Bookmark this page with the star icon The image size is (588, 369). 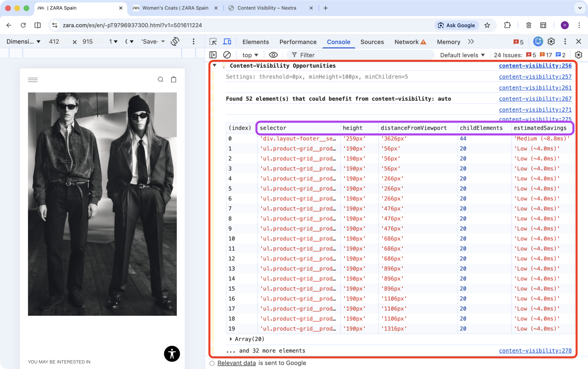pyautogui.click(x=487, y=25)
